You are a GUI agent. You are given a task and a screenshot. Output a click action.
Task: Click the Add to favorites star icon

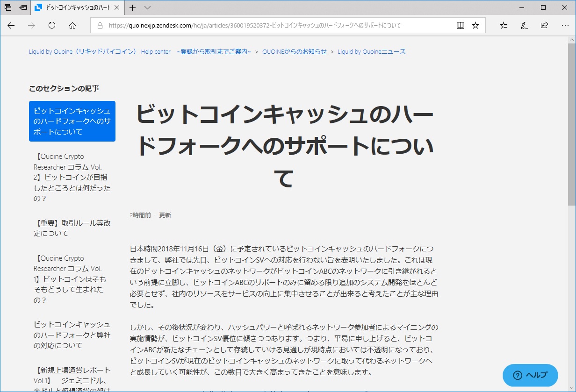[x=475, y=26]
